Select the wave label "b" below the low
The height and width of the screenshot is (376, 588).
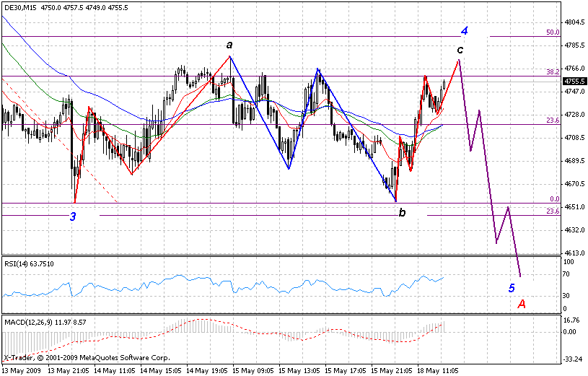402,211
